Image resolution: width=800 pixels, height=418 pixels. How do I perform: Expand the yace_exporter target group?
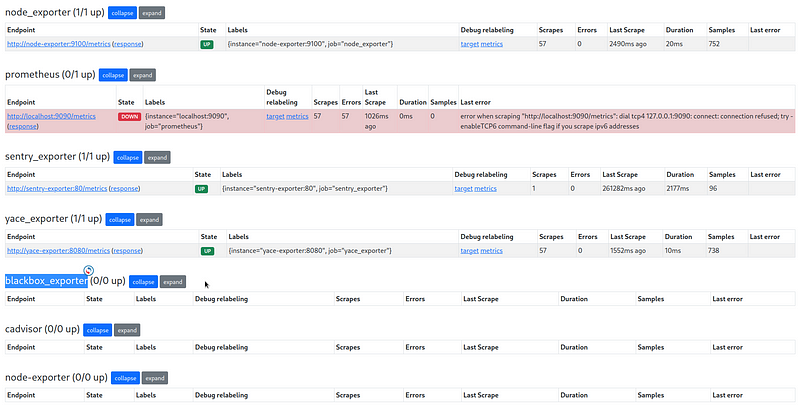coord(149,219)
